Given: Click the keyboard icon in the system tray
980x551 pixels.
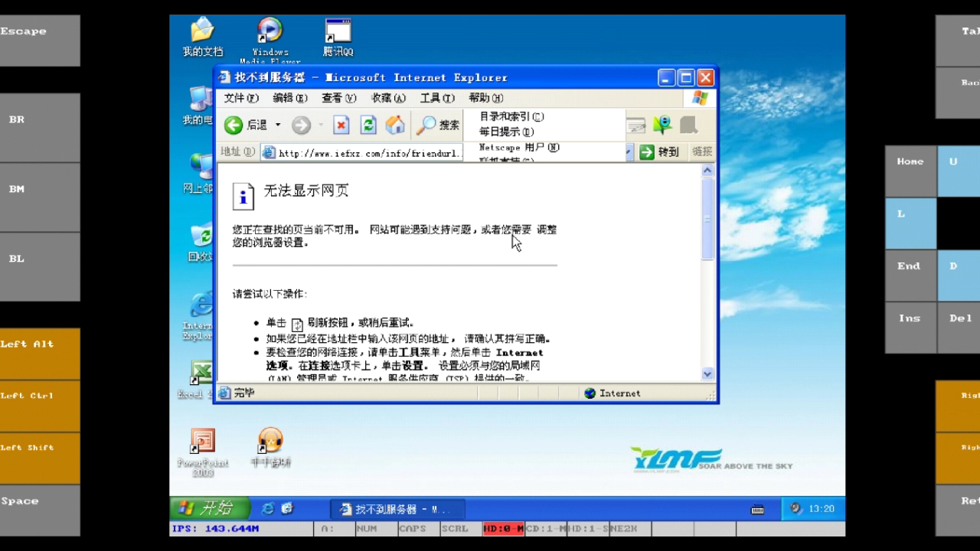Looking at the screenshot, I should 757,510.
